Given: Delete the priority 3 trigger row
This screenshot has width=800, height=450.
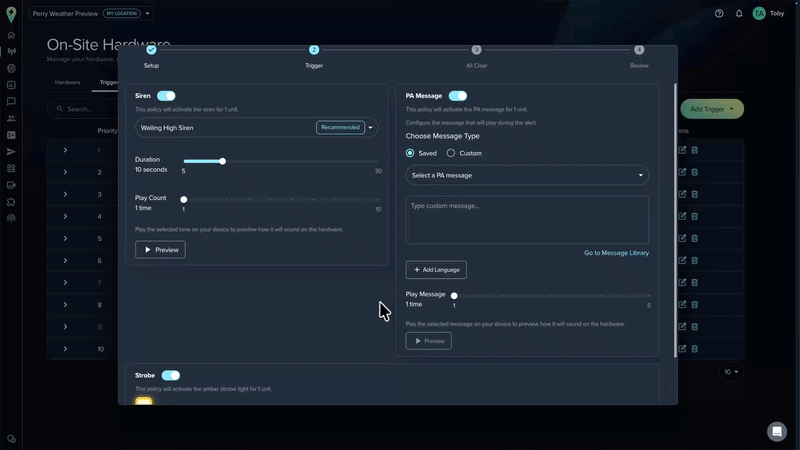Looking at the screenshot, I should (x=694, y=194).
